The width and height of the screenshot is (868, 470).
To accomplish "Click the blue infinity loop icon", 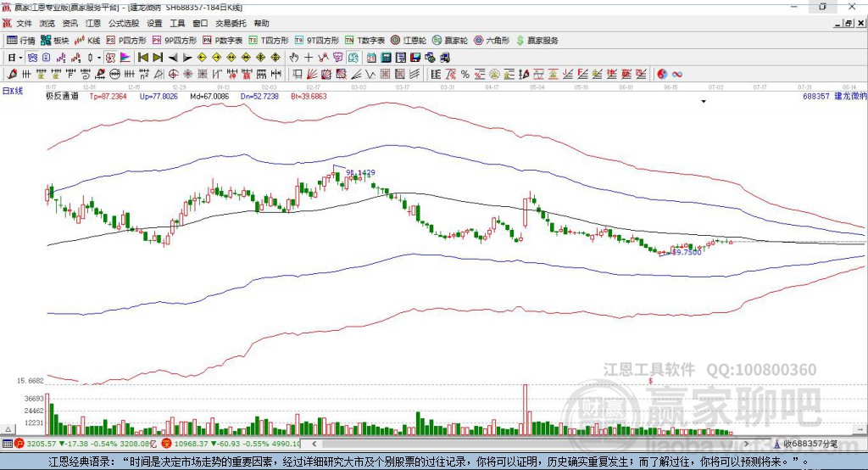I will (677, 74).
